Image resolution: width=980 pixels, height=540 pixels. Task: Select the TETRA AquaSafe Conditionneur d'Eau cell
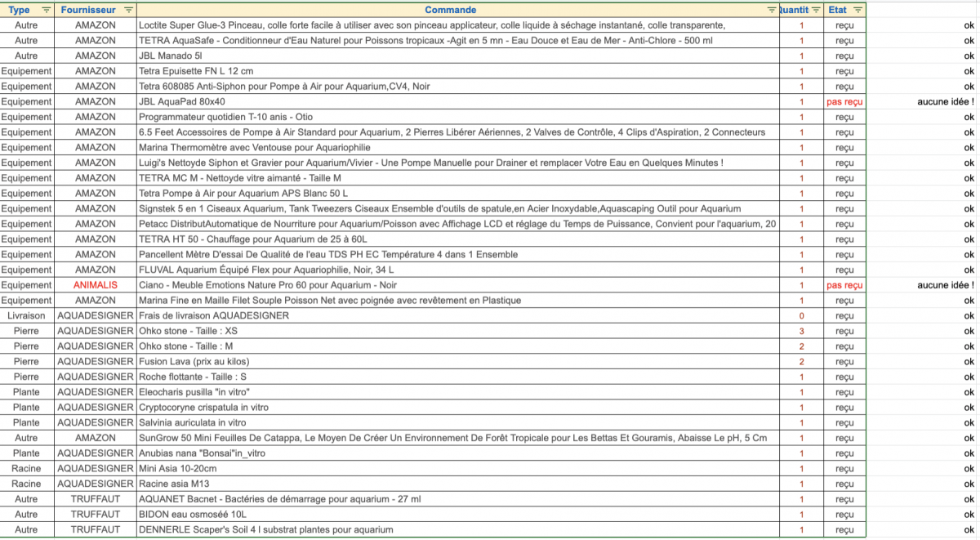coord(458,41)
